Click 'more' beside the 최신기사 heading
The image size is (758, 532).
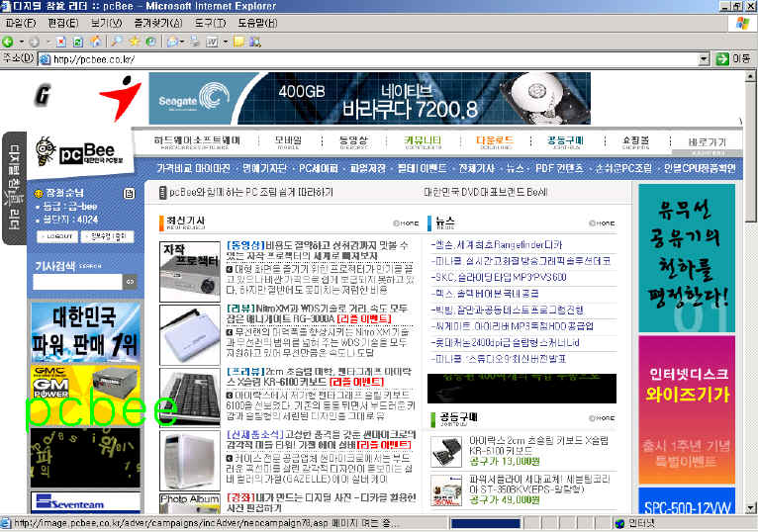click(x=406, y=223)
